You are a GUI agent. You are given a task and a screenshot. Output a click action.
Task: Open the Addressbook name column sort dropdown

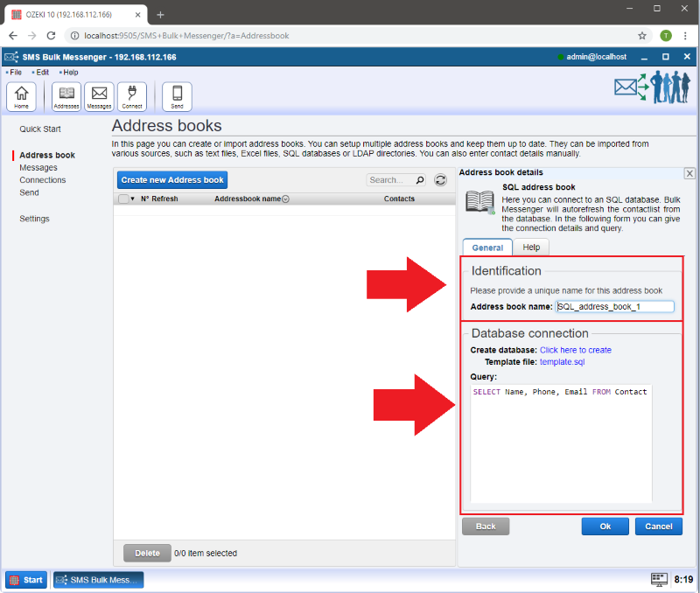click(x=286, y=199)
